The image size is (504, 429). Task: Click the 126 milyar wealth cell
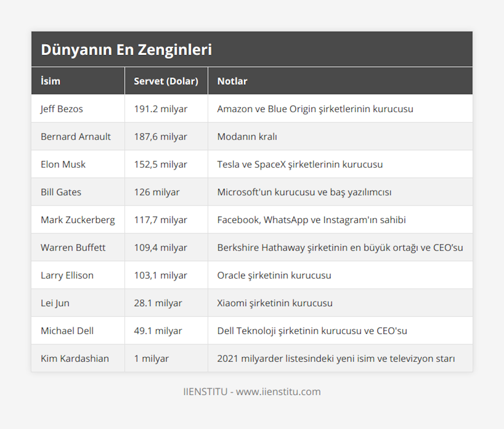[157, 192]
